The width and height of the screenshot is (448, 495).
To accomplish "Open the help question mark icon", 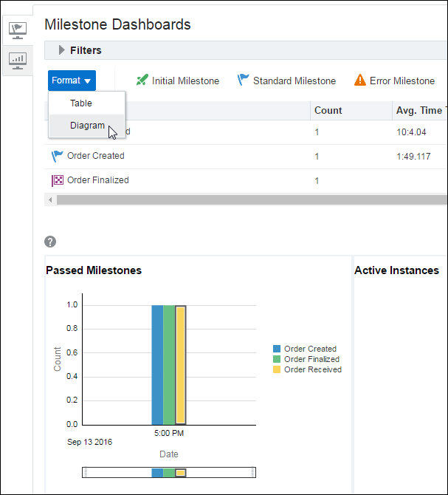I will pos(50,242).
